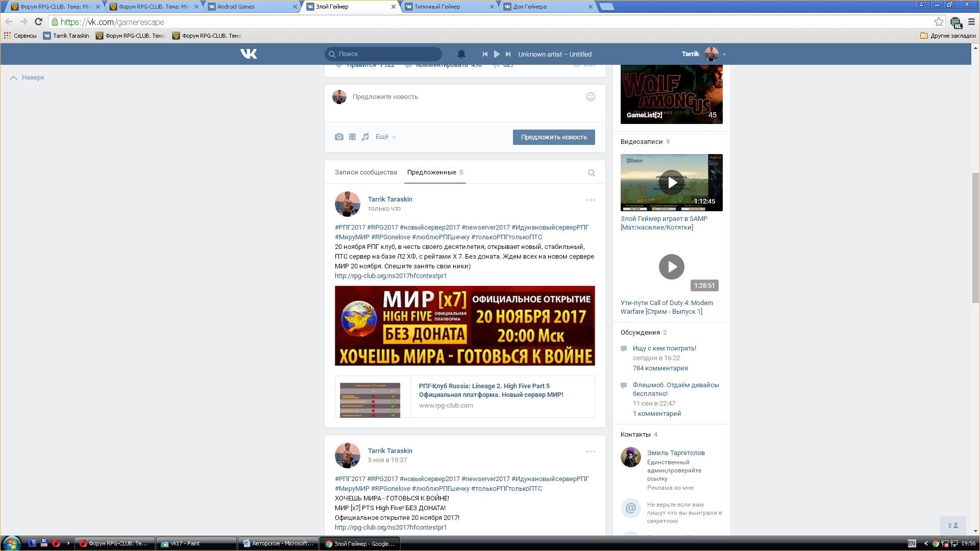Open РПГ-Клуб Russia Lineage 2 link card
Image resolution: width=980 pixels, height=551 pixels.
point(464,397)
